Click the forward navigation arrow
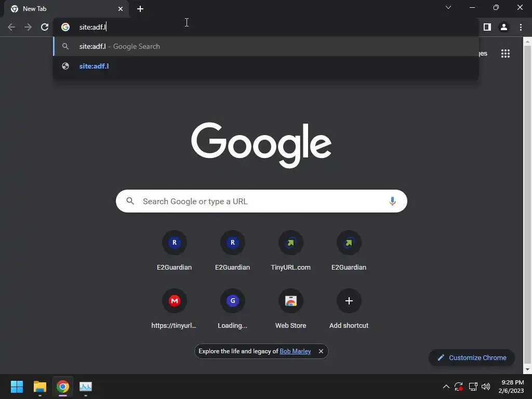This screenshot has width=532, height=399. click(x=28, y=27)
